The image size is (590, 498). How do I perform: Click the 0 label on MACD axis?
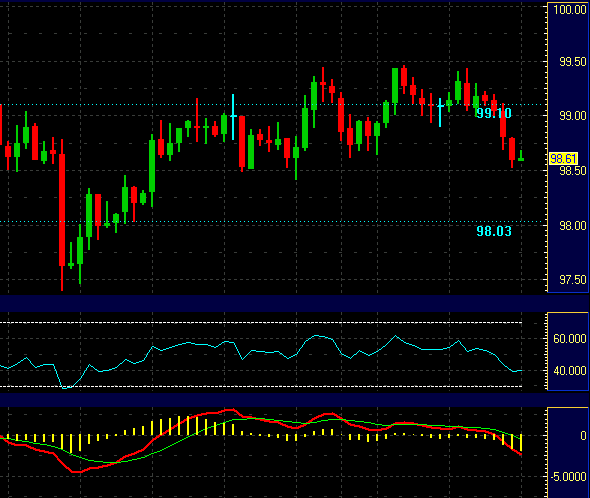tap(583, 436)
